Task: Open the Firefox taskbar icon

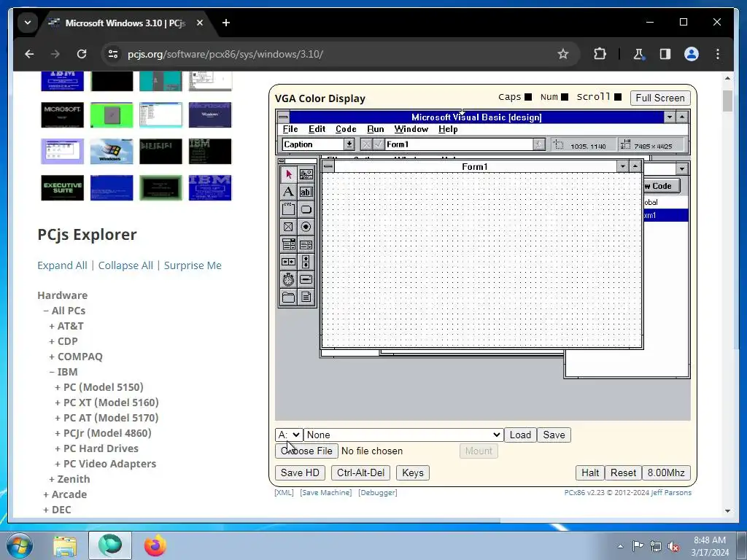Action: click(155, 545)
